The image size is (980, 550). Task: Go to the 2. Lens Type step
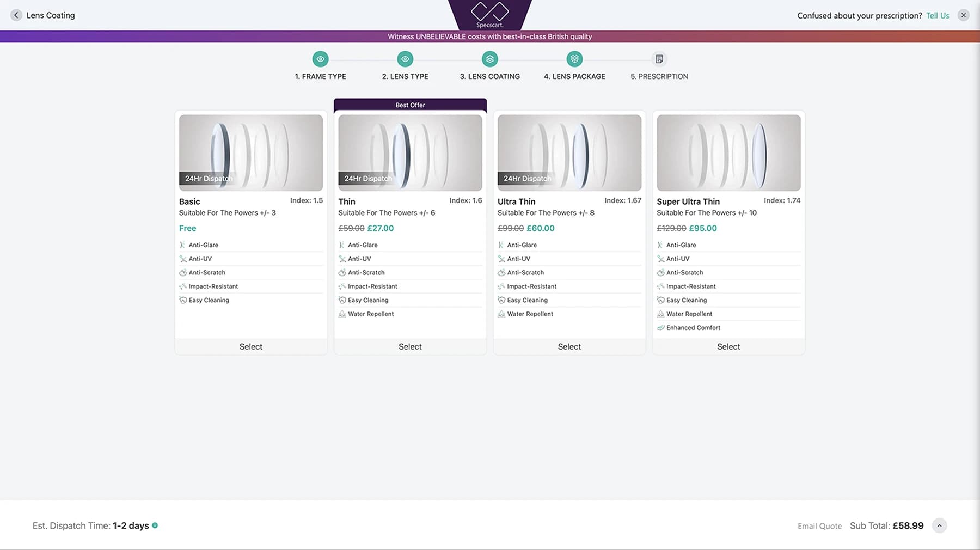[x=405, y=76]
